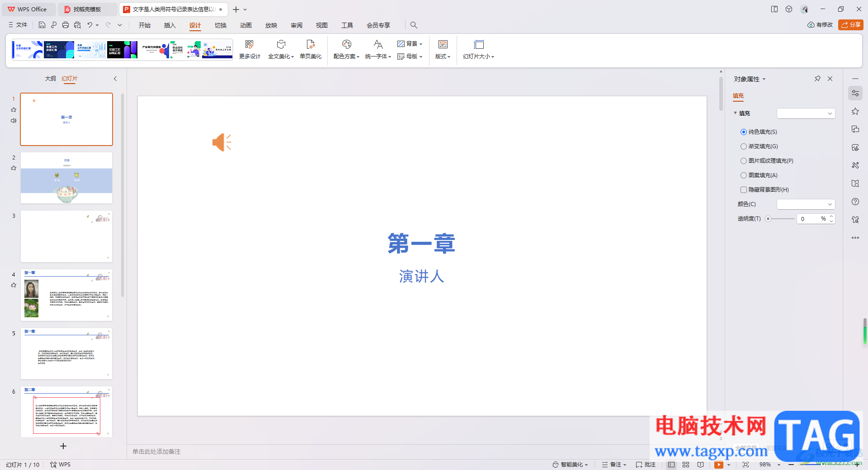Expand the 版式 layout dropdown
This screenshot has width=868, height=470.
pos(443,50)
